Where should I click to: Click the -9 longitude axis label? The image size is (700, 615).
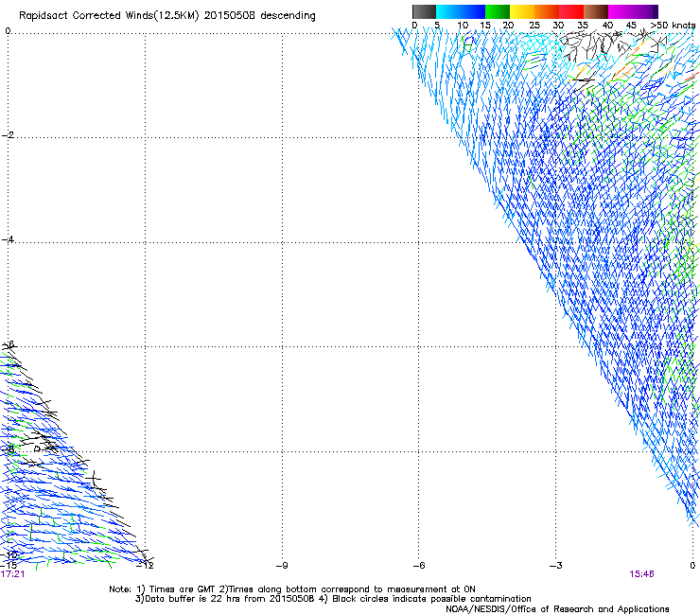[282, 566]
